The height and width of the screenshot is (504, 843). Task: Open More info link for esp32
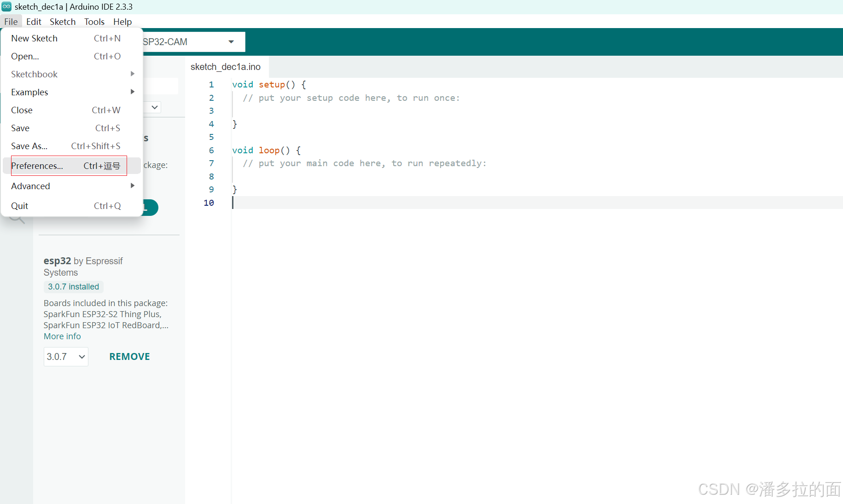pos(62,336)
